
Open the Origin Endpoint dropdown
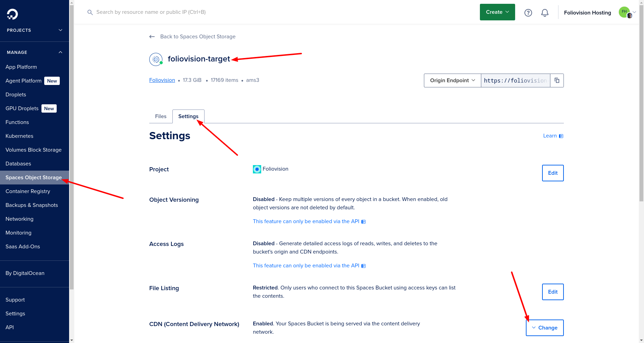coord(452,80)
